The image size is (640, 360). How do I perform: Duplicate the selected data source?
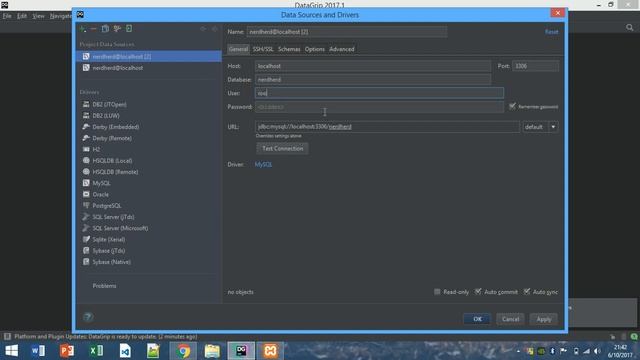pos(105,29)
